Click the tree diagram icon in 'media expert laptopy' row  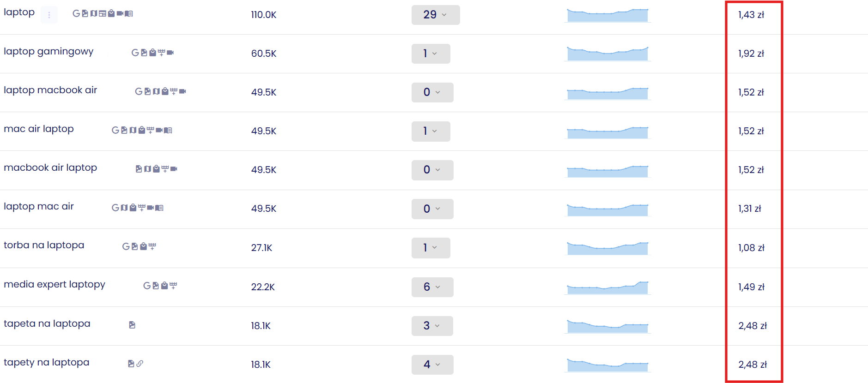point(173,286)
